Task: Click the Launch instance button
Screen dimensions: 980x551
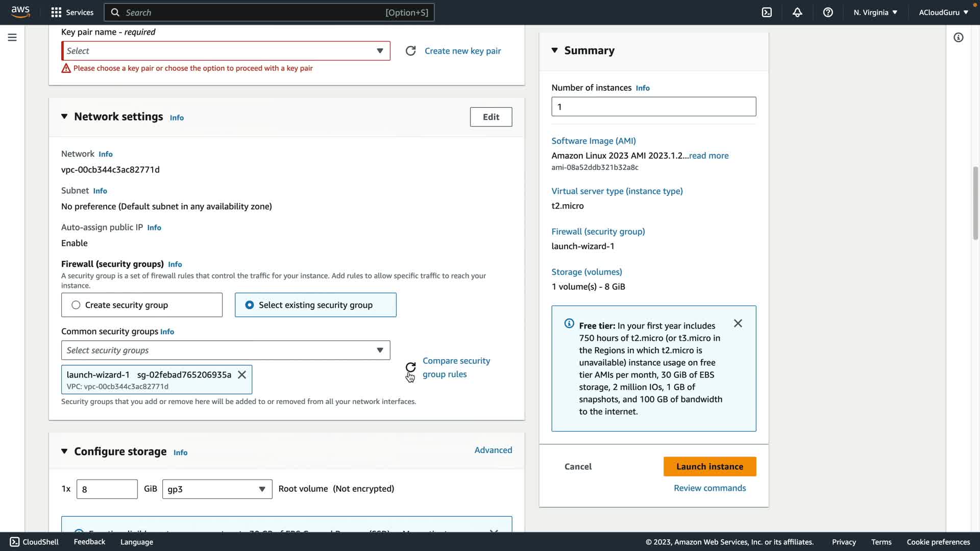Action: [709, 466]
